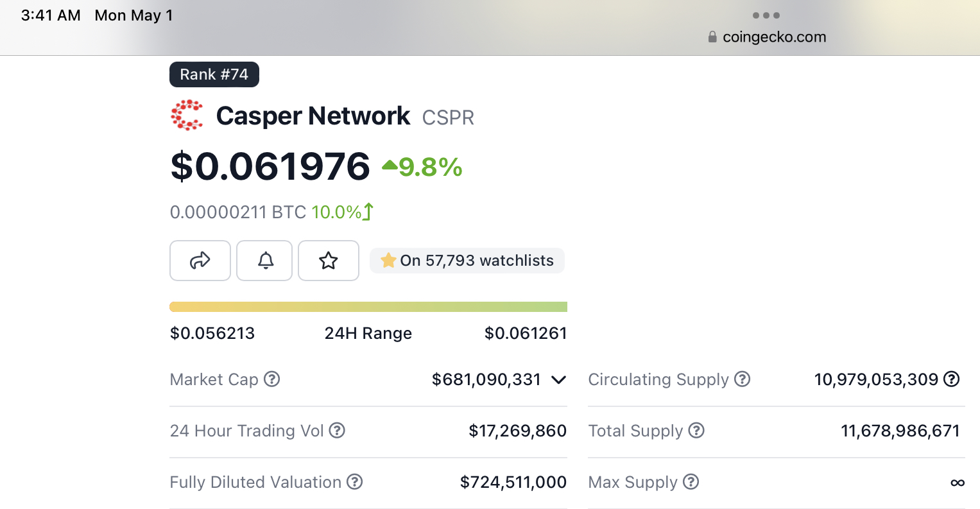Click the On 57,793 watchlists badge
This screenshot has width=980, height=509.
point(467,261)
